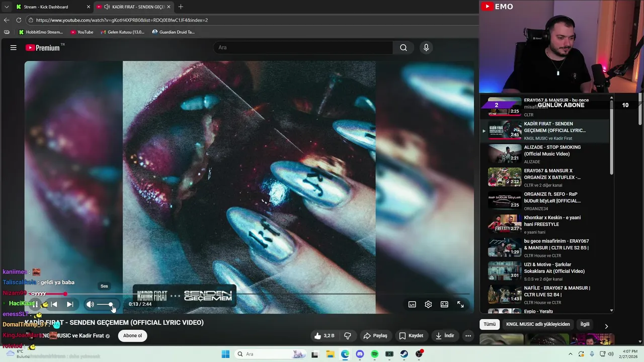Open Spotify from the taskbar

374,354
